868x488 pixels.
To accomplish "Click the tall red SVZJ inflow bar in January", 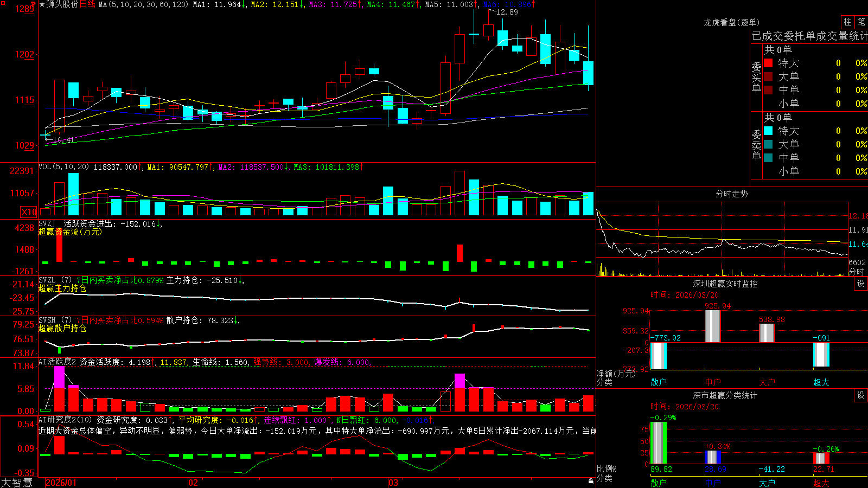I will 60,245.
